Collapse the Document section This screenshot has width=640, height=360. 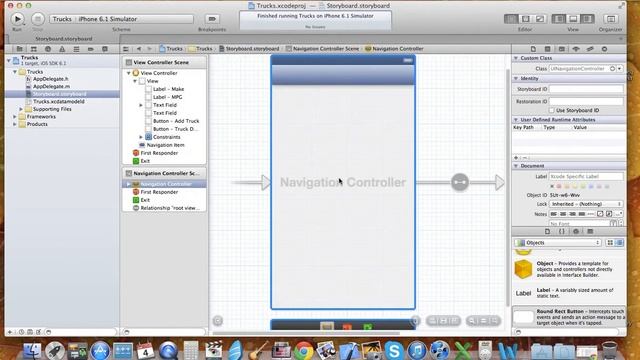pos(516,166)
